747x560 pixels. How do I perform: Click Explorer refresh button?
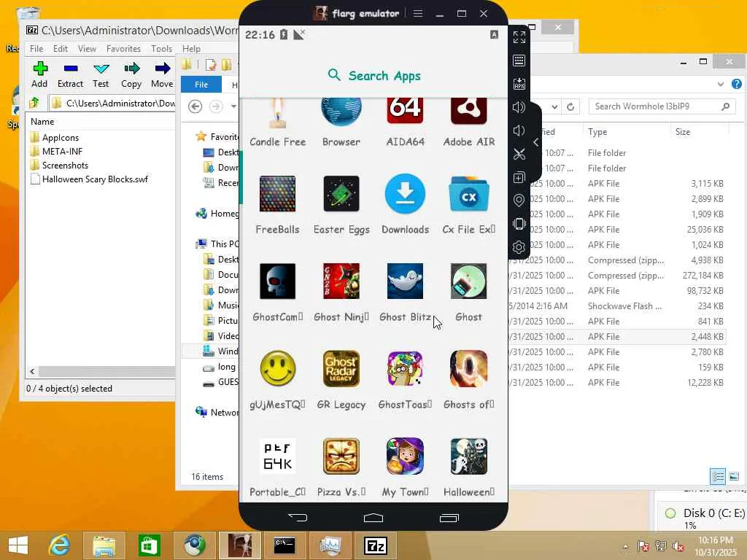(x=570, y=106)
